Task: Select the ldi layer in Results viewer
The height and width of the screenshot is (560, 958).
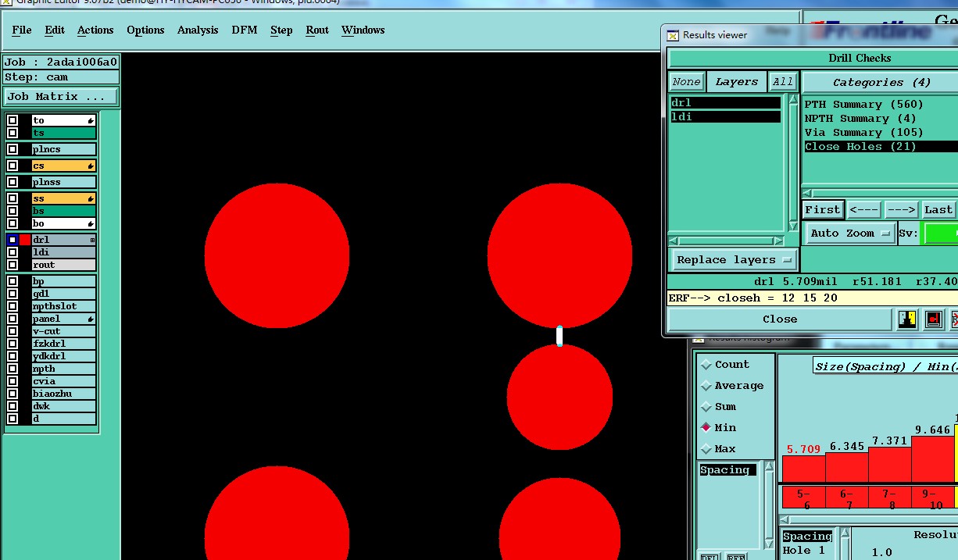Action: click(725, 116)
